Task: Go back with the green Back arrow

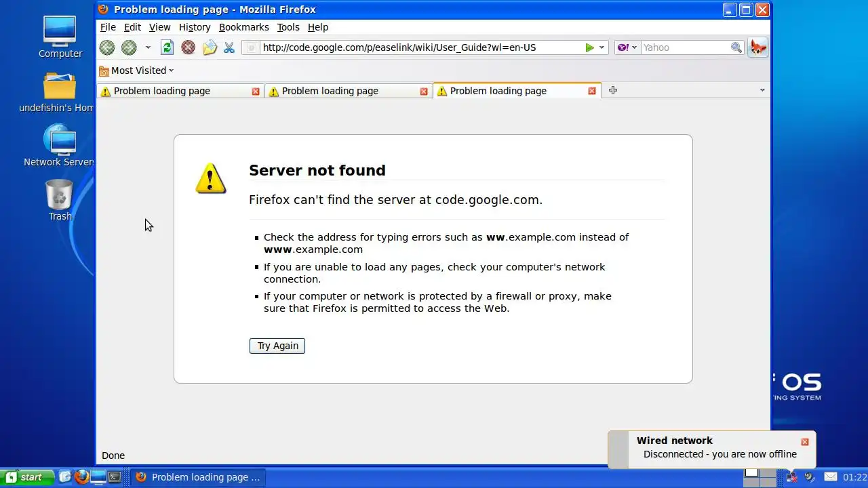Action: (107, 47)
